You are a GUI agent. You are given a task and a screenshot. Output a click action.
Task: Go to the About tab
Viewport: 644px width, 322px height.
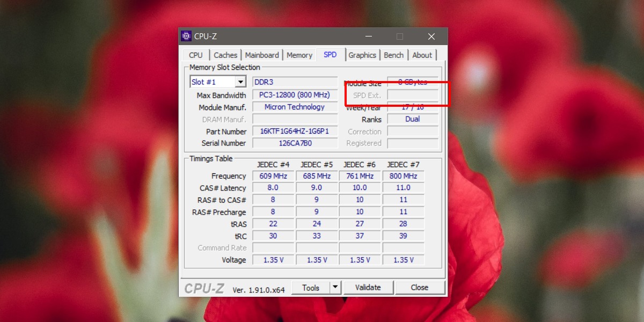[x=422, y=55]
